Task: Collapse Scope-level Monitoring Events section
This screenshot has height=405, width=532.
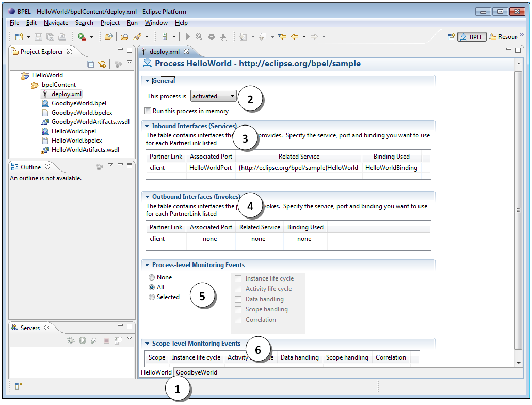Action: click(147, 344)
